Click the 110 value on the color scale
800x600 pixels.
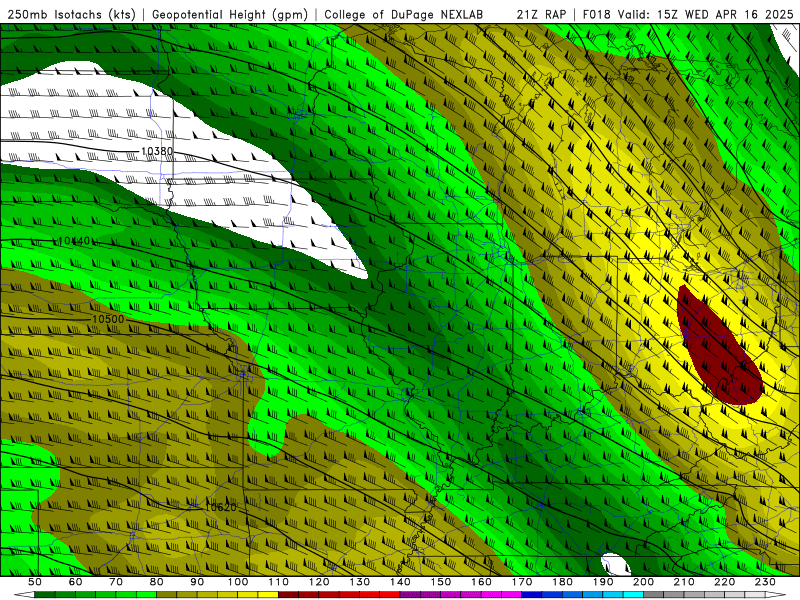(x=278, y=582)
